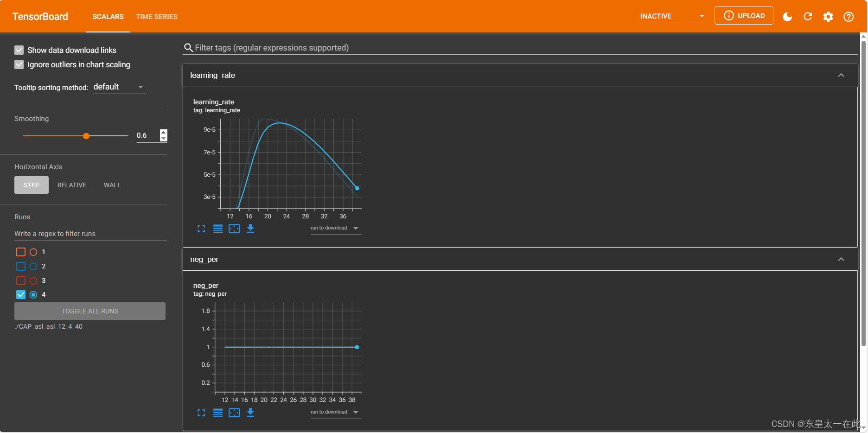Open help question mark icon
Screen dimensions: 868x433
(849, 17)
